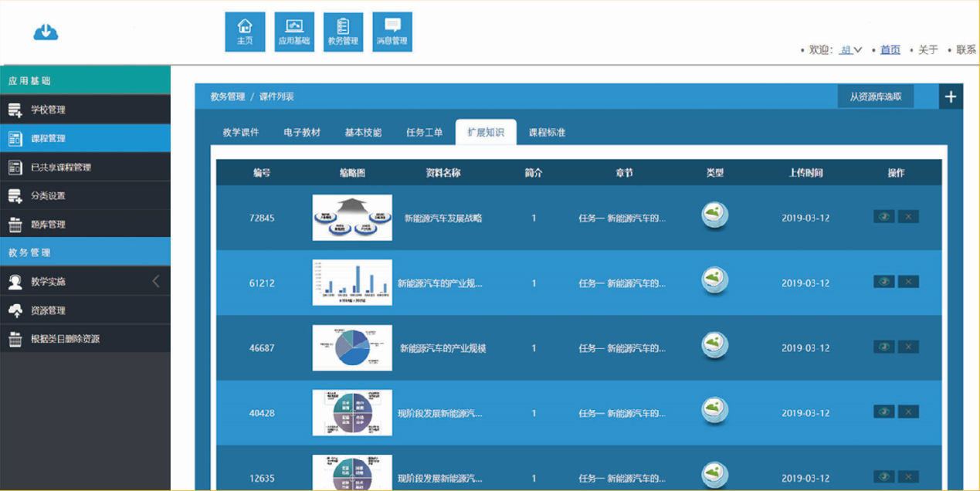Screen dimensions: 980x491
Task: Follow the 首页 link in the header
Action: click(x=890, y=50)
